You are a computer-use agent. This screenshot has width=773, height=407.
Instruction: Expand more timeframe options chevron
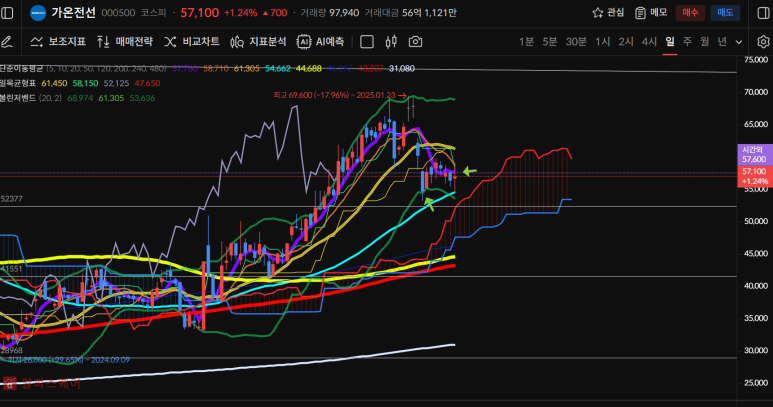738,42
